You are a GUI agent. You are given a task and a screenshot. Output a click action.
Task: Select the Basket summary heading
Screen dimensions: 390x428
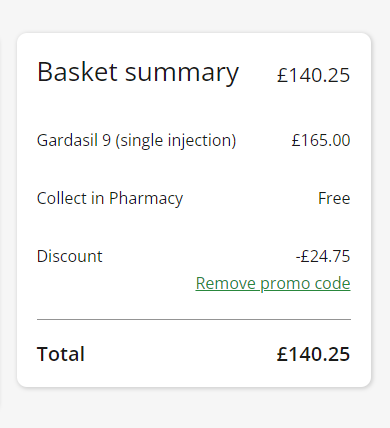(138, 72)
